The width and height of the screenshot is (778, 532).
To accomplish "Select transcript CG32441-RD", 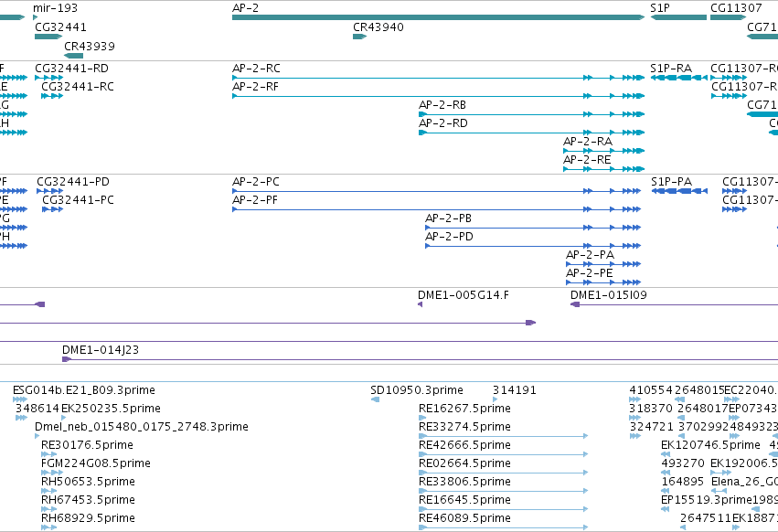I will pos(49,78).
